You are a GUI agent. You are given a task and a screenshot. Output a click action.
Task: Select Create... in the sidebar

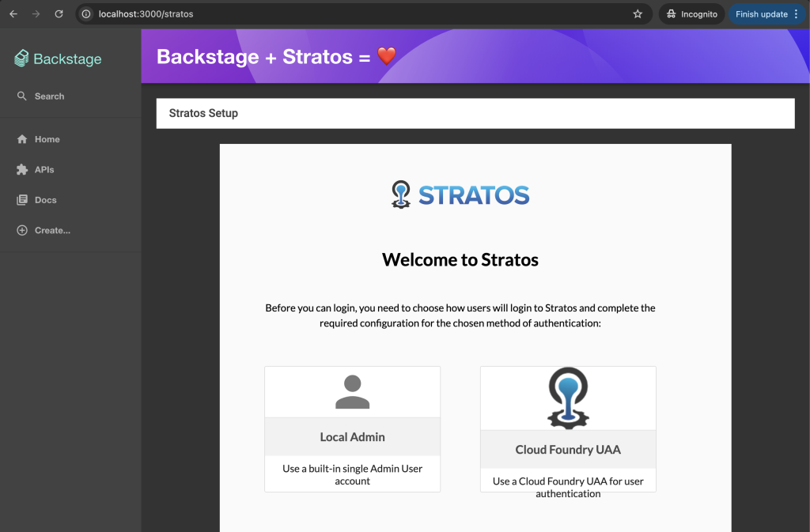pos(70,231)
